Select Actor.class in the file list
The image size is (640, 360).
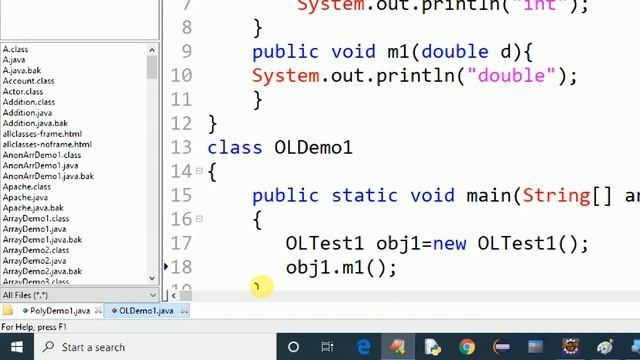point(23,91)
